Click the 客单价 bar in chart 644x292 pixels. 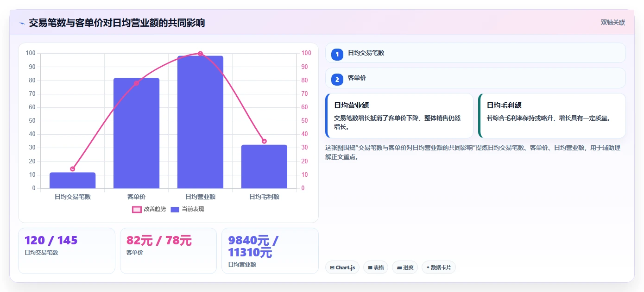[x=136, y=133]
